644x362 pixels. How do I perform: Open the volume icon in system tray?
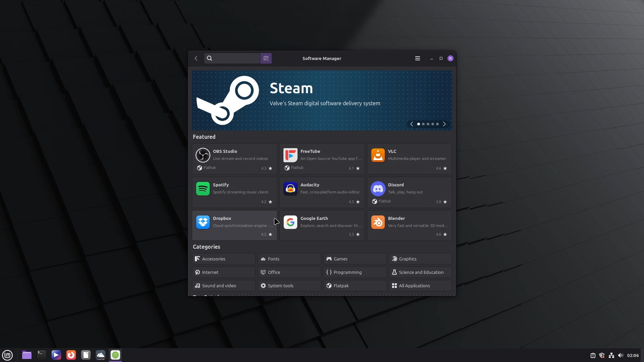[x=621, y=355]
